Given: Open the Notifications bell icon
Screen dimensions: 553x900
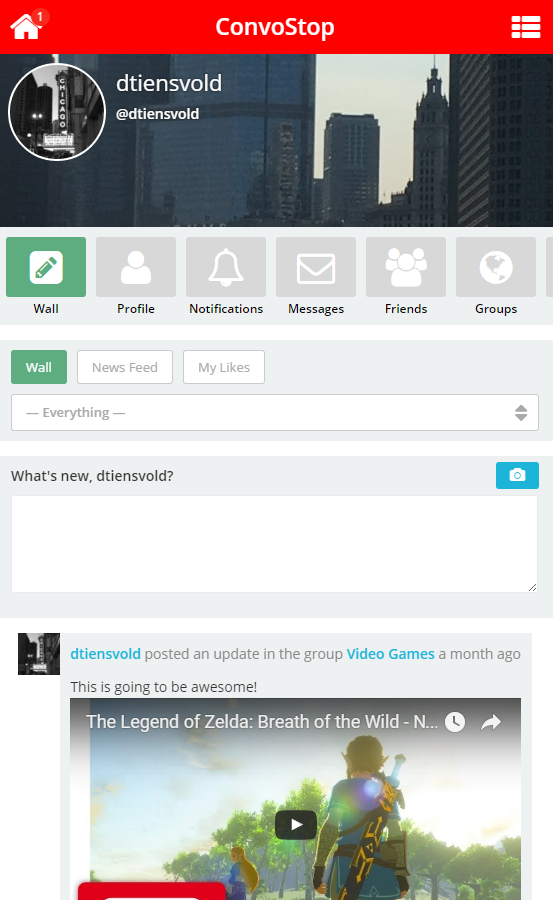Looking at the screenshot, I should (226, 267).
